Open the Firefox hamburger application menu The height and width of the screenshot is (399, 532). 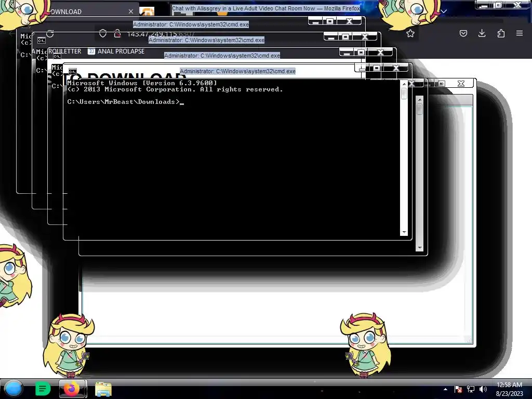point(520,33)
